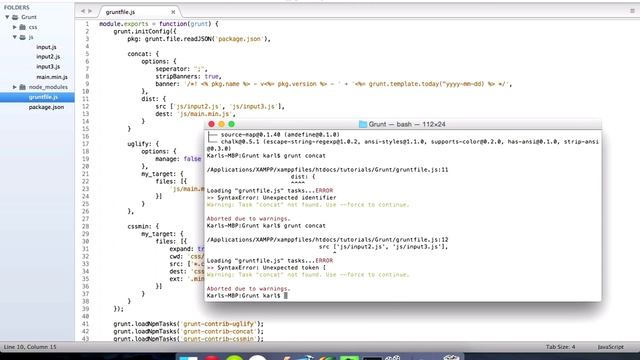Click the loadNpmTasks 'grunt-contrib-cssmin' line

click(188, 339)
